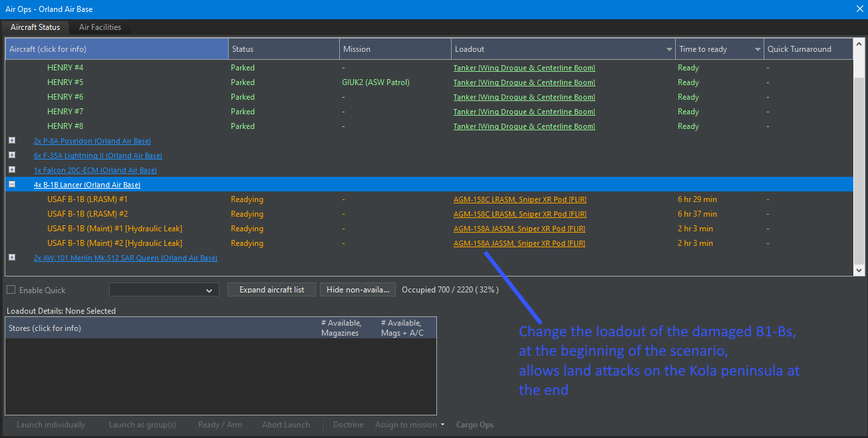Open JASSM loadout of B-1B (Maint) #1

tap(519, 229)
